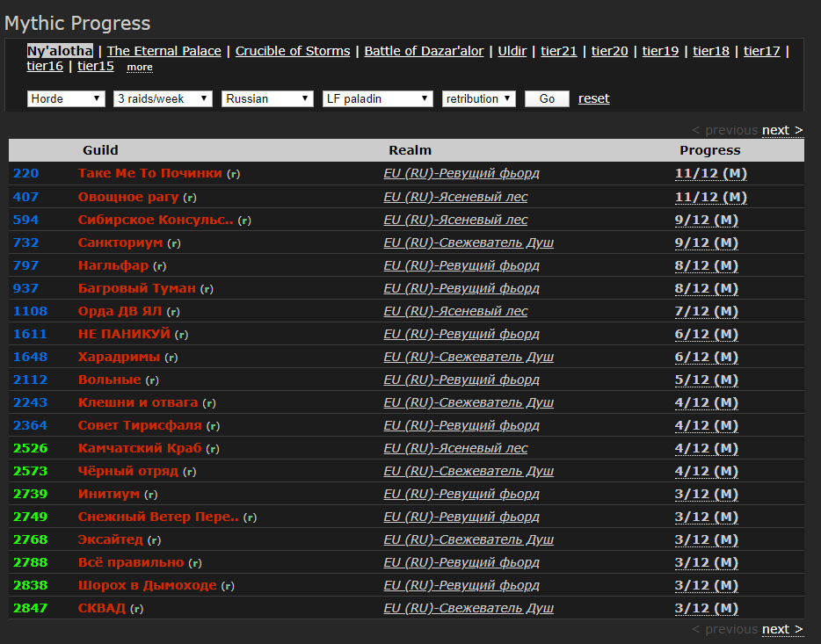Image resolution: width=821 pixels, height=644 pixels.
Task: Select the Crucible of Storms tier
Action: pos(292,51)
